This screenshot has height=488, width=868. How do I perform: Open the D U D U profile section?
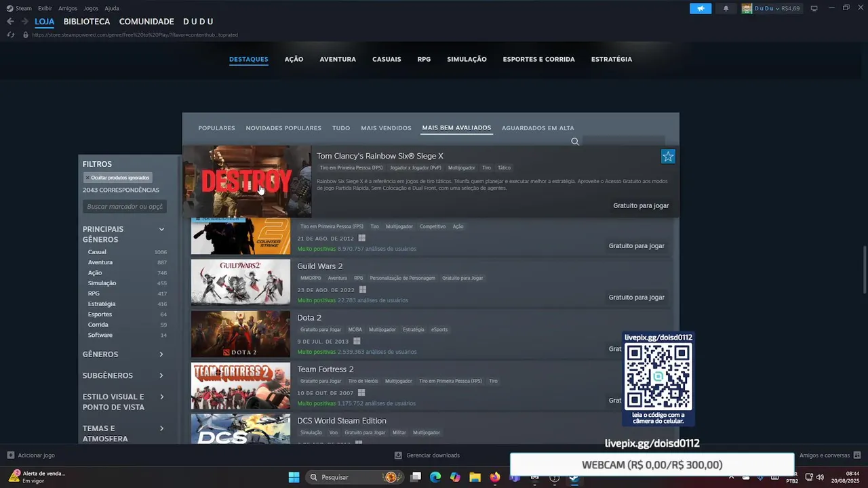point(198,22)
